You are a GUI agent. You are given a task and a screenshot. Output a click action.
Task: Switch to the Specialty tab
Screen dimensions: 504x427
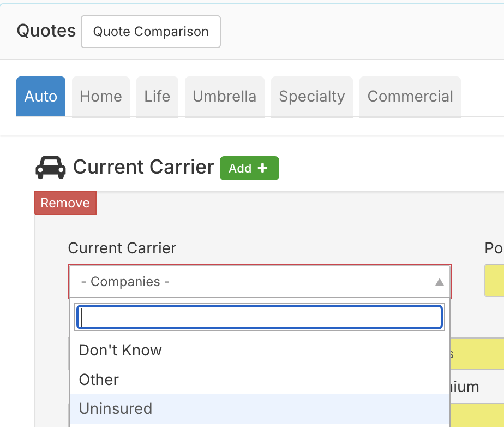coord(312,97)
